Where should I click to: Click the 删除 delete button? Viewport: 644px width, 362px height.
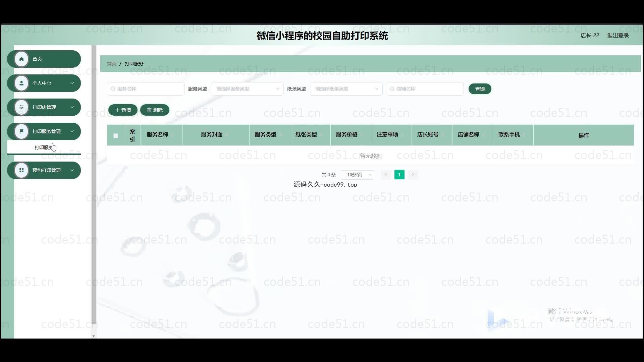click(155, 110)
